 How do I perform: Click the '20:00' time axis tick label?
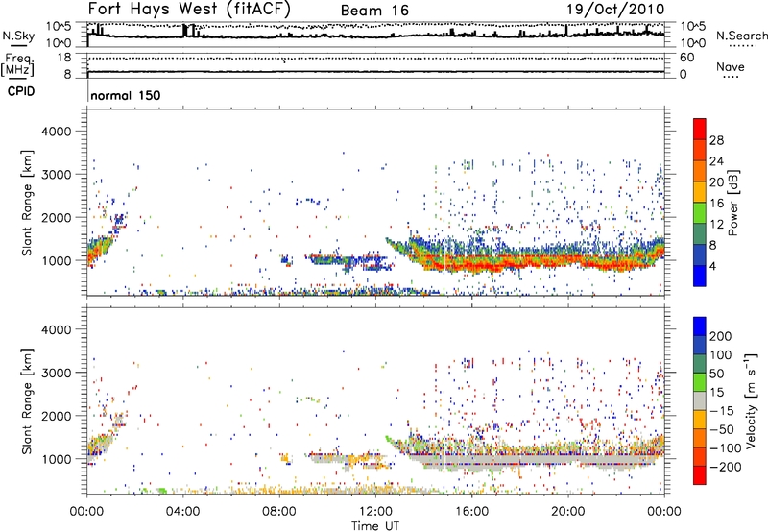[x=567, y=512]
